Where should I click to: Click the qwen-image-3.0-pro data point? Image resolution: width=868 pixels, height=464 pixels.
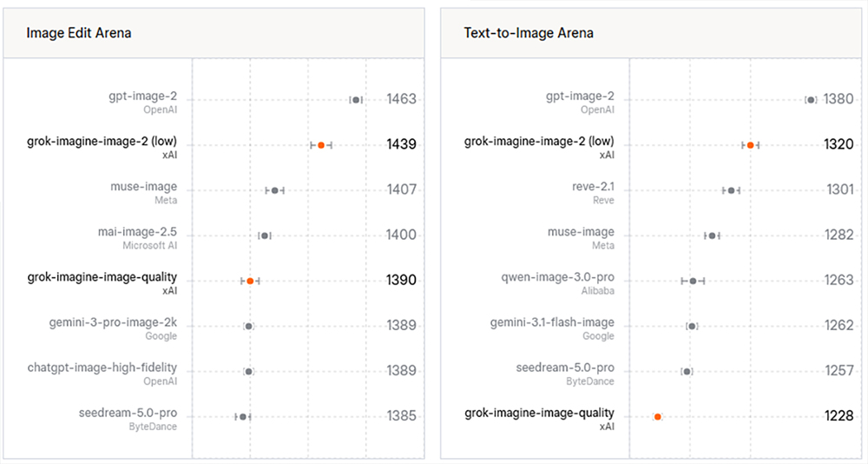[x=693, y=281]
